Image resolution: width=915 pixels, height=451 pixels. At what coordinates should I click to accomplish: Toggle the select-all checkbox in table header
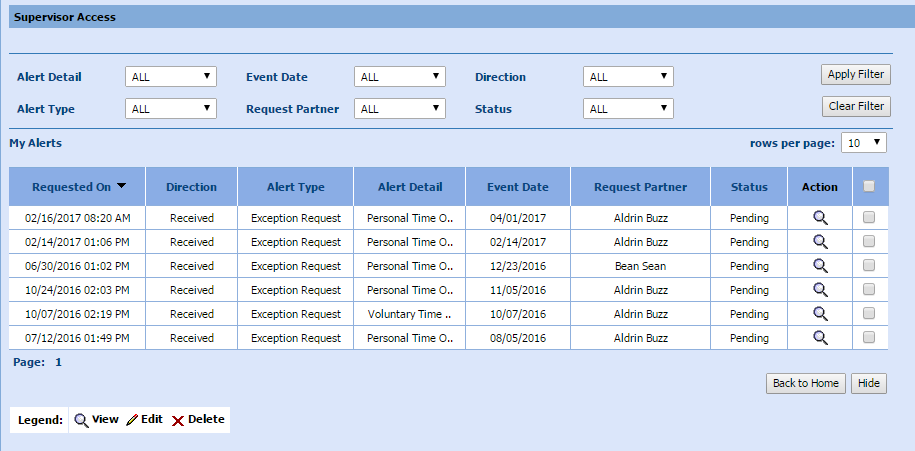click(869, 186)
